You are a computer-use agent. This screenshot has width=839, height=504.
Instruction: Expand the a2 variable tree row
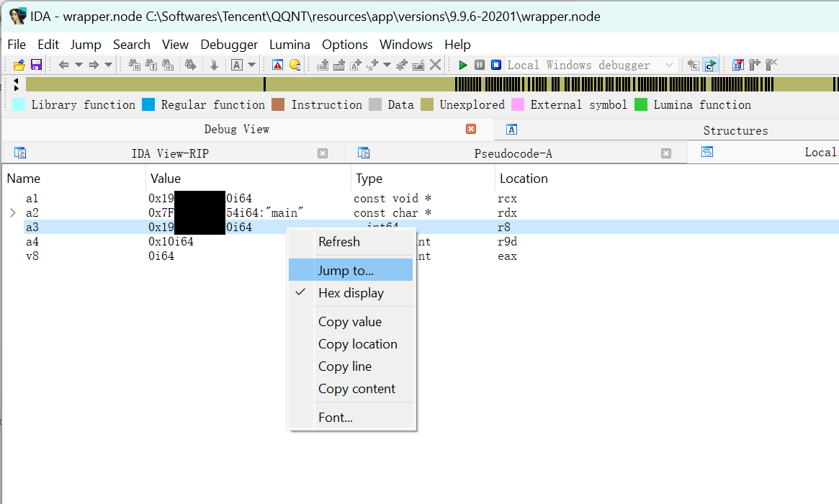[12, 213]
